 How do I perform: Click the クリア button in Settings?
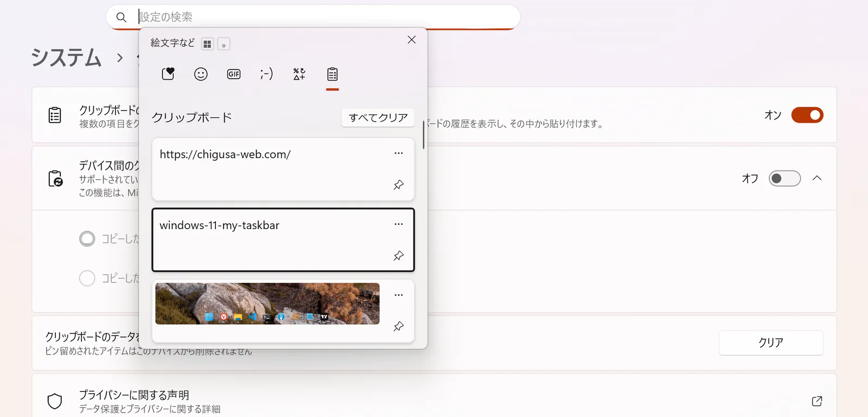tap(771, 343)
